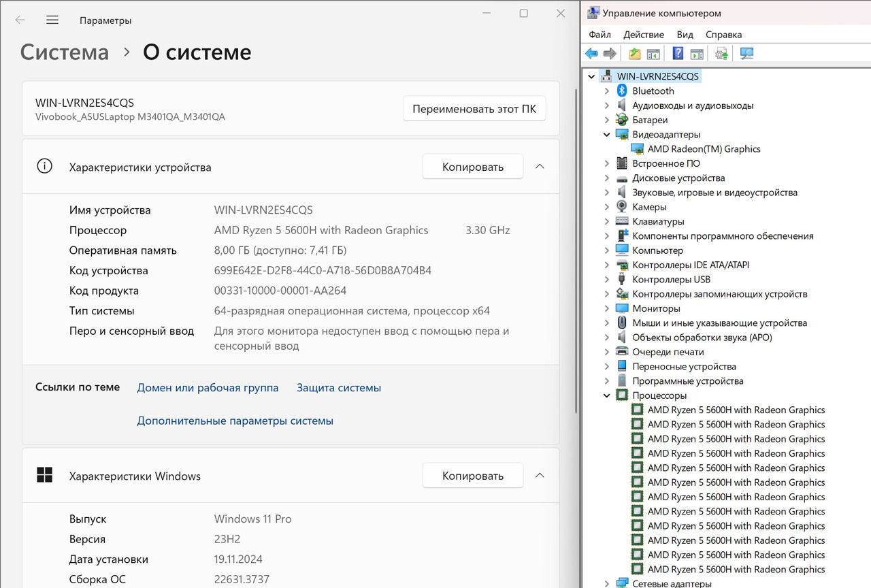Expand the Аудиовходы и аудиовыходы node
Viewport: 871px width, 588px height.
click(607, 105)
